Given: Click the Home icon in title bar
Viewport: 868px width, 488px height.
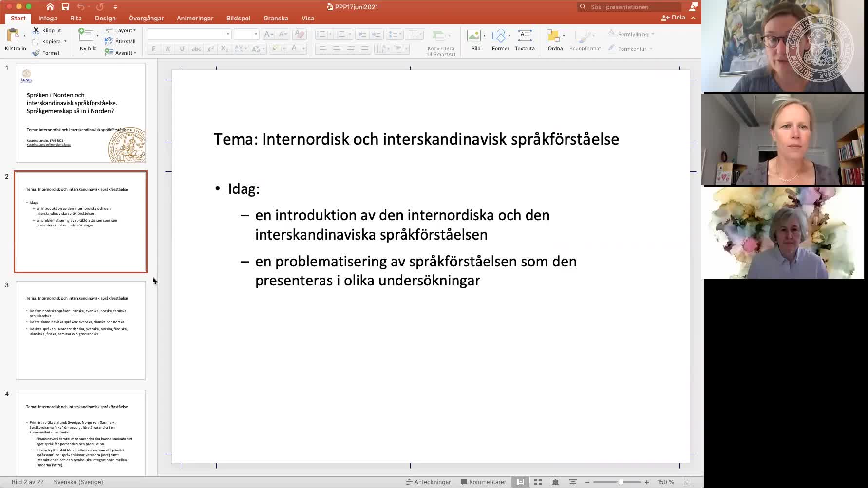Looking at the screenshot, I should [50, 7].
